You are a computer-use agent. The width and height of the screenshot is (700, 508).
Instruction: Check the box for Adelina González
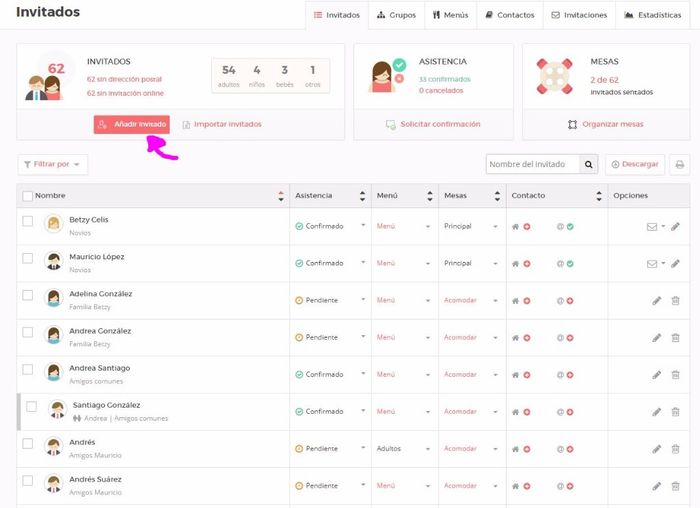[x=28, y=295]
